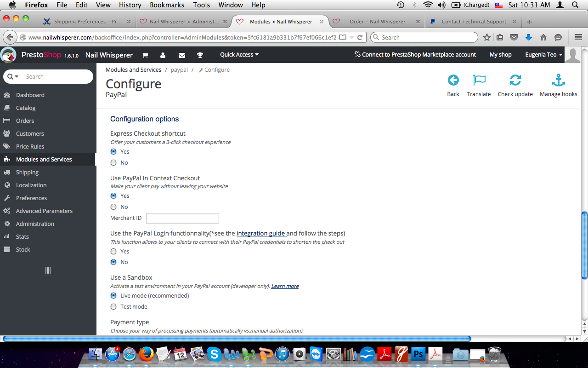Open the sidebar search type dropdown
Image resolution: width=588 pixels, height=368 pixels.
tap(13, 77)
